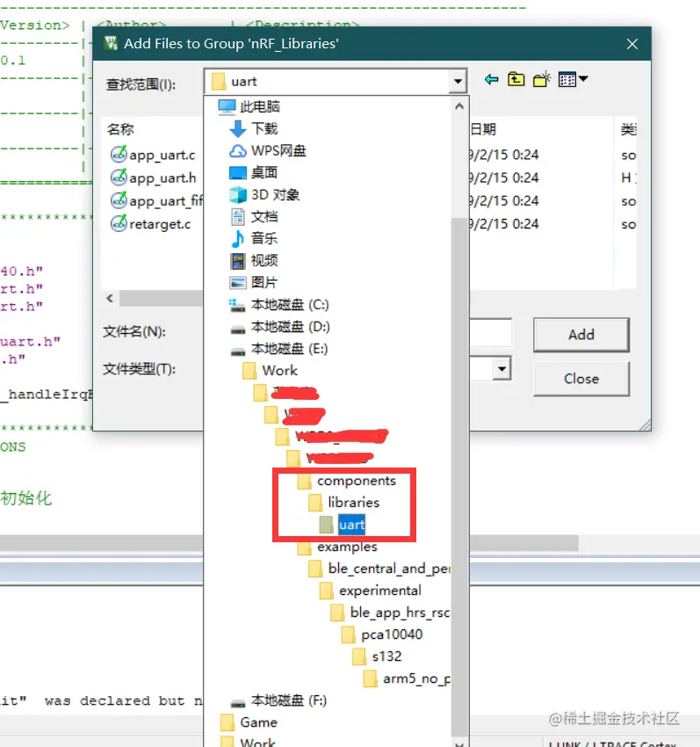Click the dropdown list scroll-up arrow
This screenshot has width=700, height=747.
tap(459, 106)
